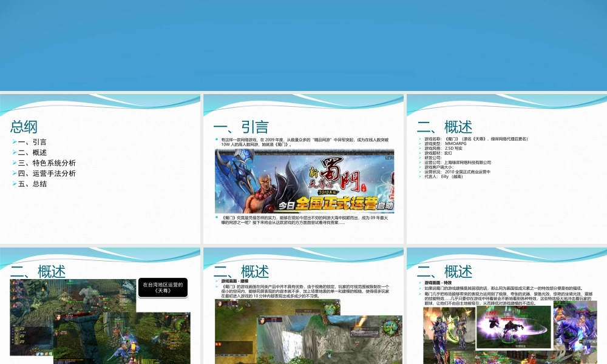Click the 游戏画面 - 建模 subheading
The image size is (607, 364).
coord(234,281)
